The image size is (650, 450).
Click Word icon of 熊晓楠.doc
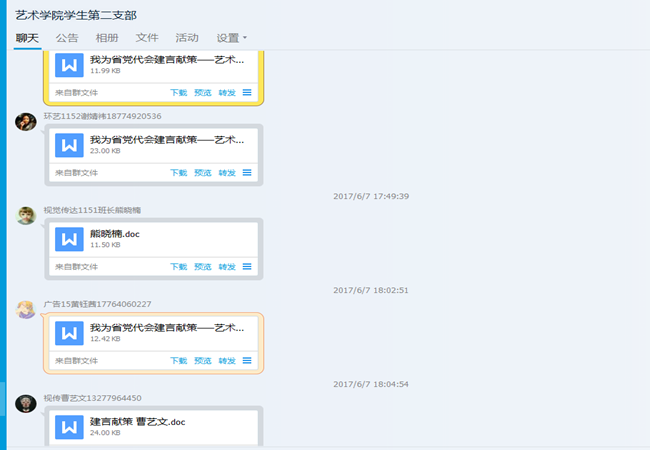[x=69, y=239]
